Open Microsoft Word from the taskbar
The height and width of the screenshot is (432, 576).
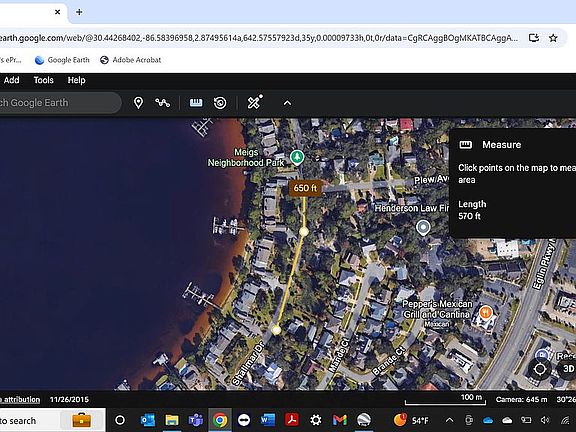click(268, 420)
